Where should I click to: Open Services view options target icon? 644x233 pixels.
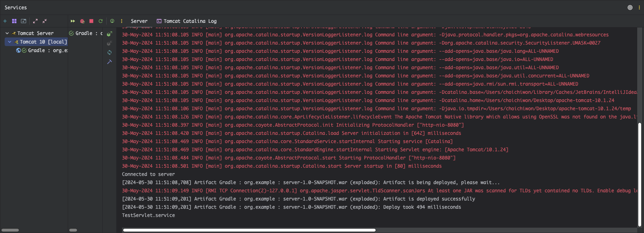point(630,7)
